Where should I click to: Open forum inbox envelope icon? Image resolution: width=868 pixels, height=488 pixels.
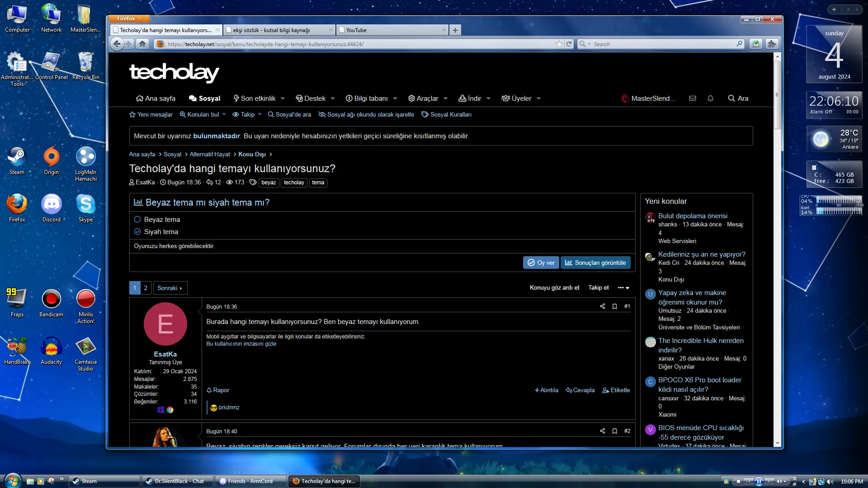[x=692, y=98]
